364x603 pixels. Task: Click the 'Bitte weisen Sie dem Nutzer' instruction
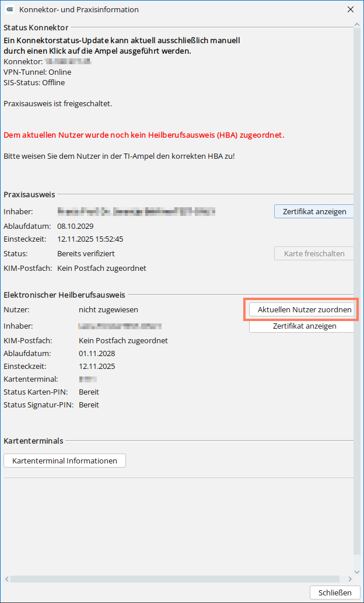(119, 156)
